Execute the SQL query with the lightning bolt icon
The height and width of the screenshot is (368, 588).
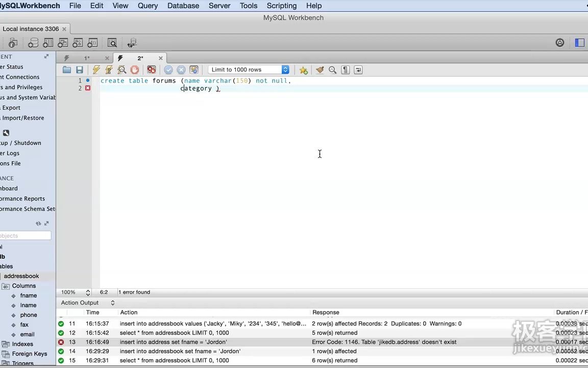96,70
